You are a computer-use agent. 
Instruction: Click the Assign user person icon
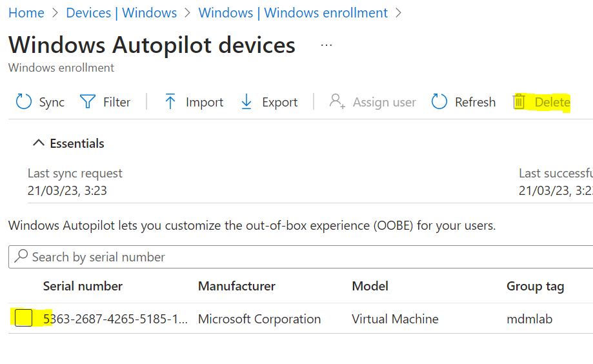tap(337, 101)
